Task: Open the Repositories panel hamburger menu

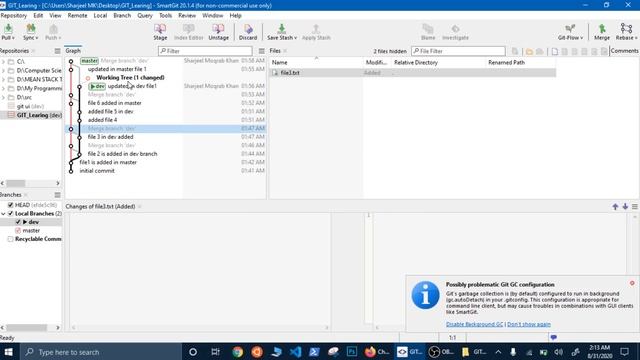Action: (x=57, y=51)
